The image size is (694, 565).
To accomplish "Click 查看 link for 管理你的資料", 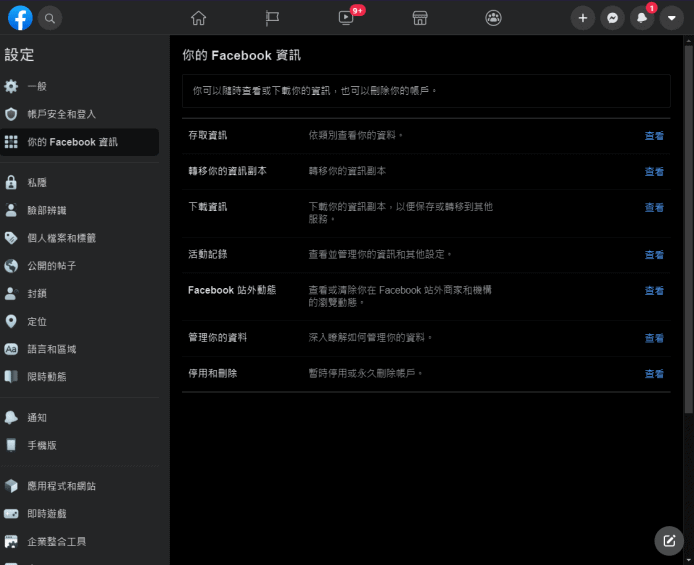I will click(x=654, y=338).
